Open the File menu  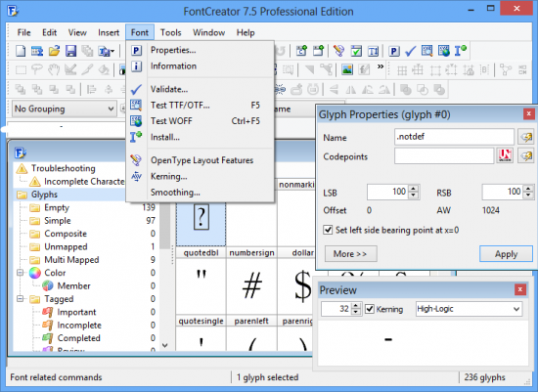point(24,32)
